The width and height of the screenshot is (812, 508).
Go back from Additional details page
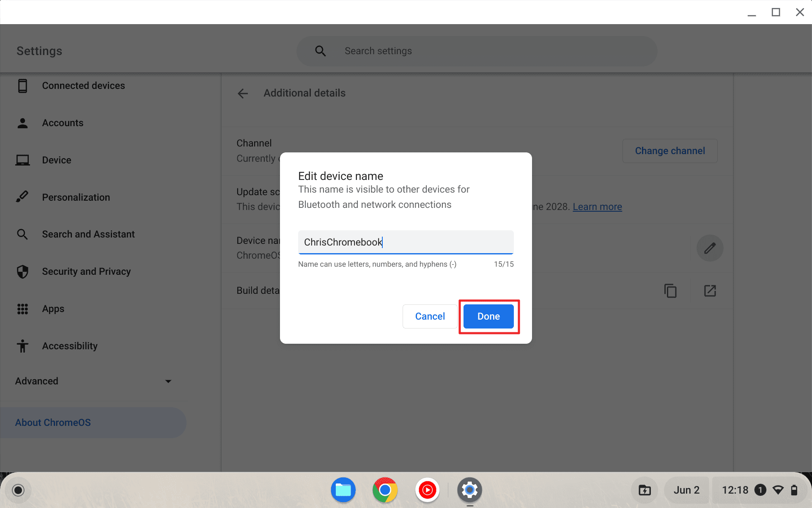243,93
